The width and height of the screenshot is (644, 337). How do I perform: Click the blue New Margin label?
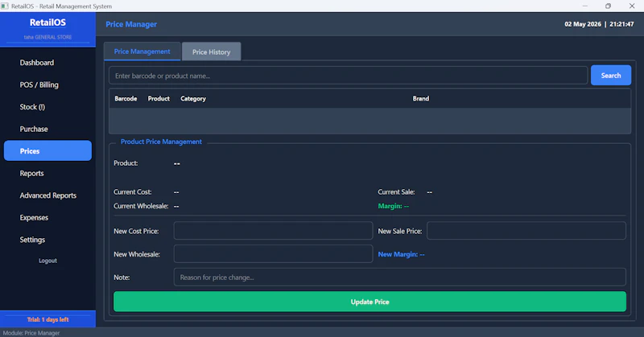[401, 254]
